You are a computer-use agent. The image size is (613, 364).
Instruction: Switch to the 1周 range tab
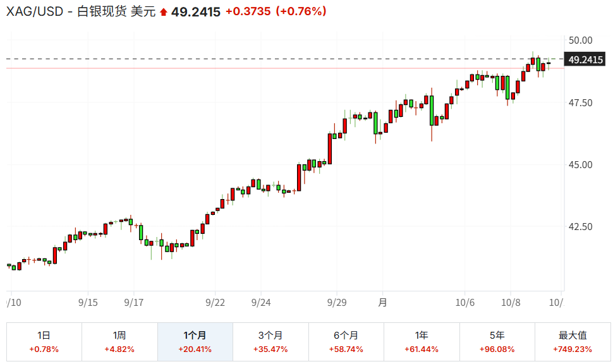pos(119,342)
